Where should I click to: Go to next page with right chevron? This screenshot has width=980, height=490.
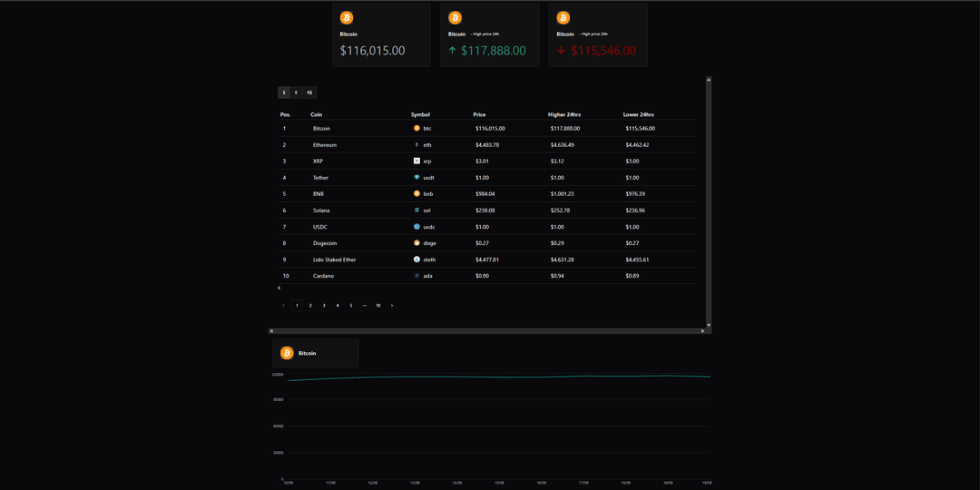click(392, 306)
